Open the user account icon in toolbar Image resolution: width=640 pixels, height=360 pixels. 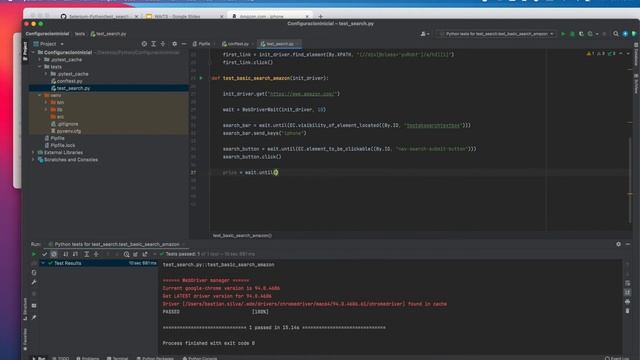424,34
